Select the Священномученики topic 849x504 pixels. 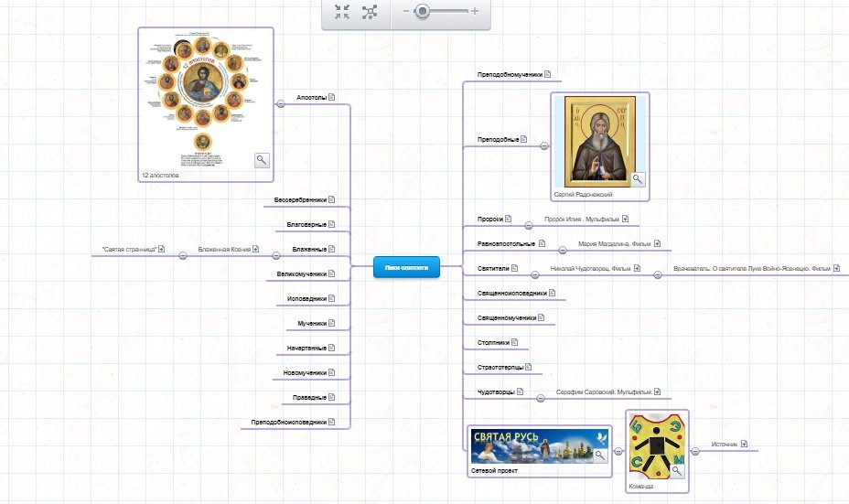(506, 318)
